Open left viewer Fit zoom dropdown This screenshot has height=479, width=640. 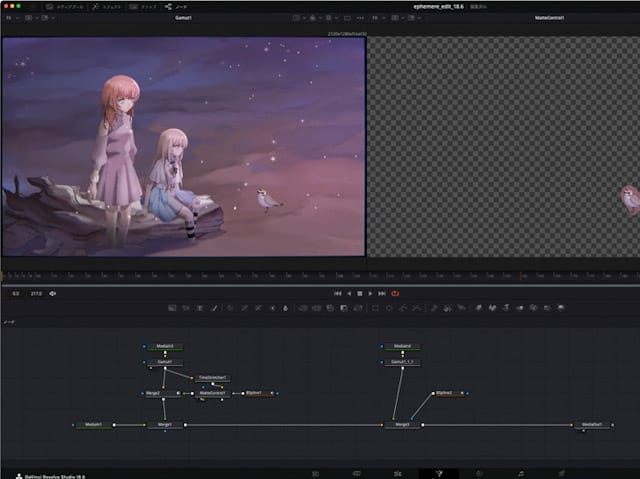[13, 18]
